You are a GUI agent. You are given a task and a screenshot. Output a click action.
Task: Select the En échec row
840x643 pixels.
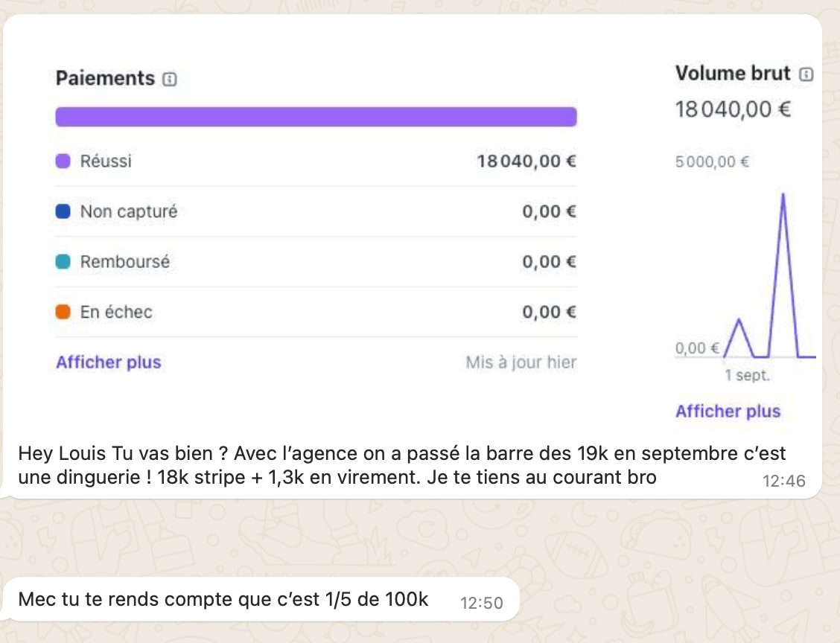(316, 312)
